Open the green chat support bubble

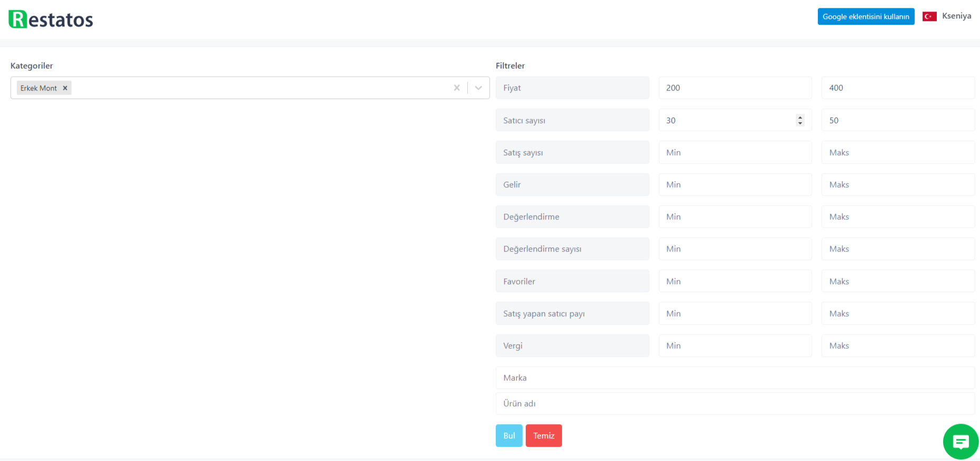click(961, 442)
